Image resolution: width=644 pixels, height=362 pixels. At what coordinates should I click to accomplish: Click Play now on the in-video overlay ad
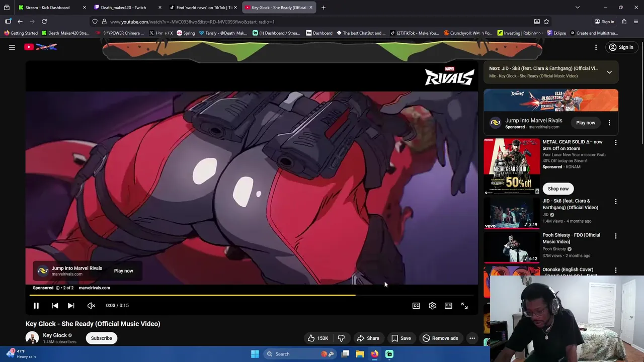[123, 271]
